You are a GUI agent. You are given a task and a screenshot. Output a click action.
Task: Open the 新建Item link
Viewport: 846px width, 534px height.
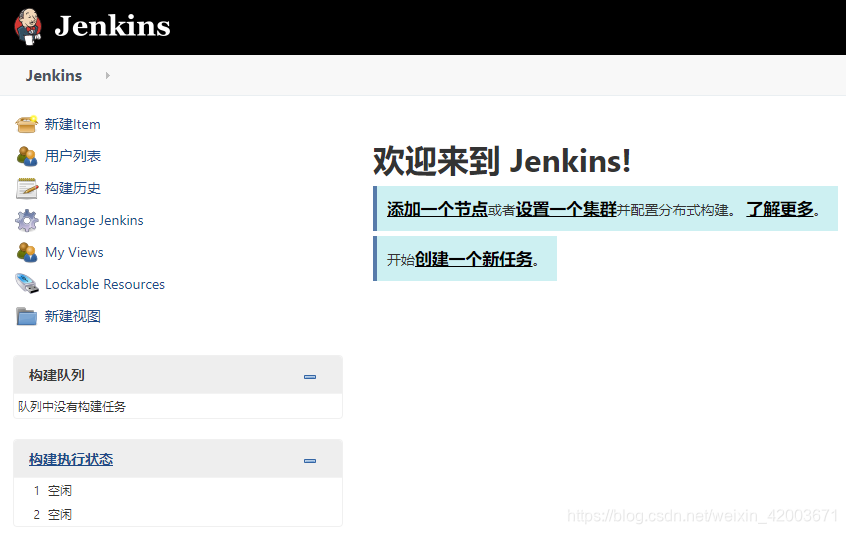tap(72, 125)
